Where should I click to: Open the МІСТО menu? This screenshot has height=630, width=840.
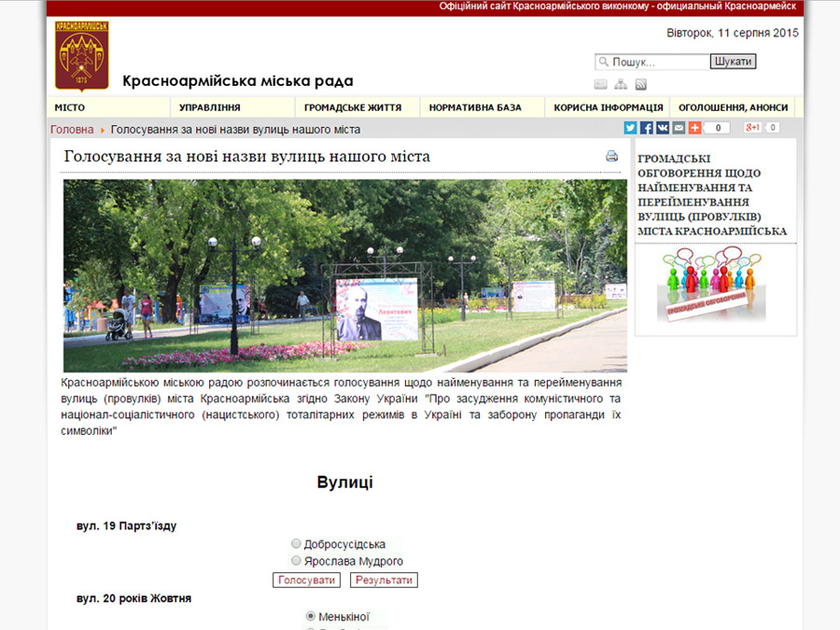(70, 107)
